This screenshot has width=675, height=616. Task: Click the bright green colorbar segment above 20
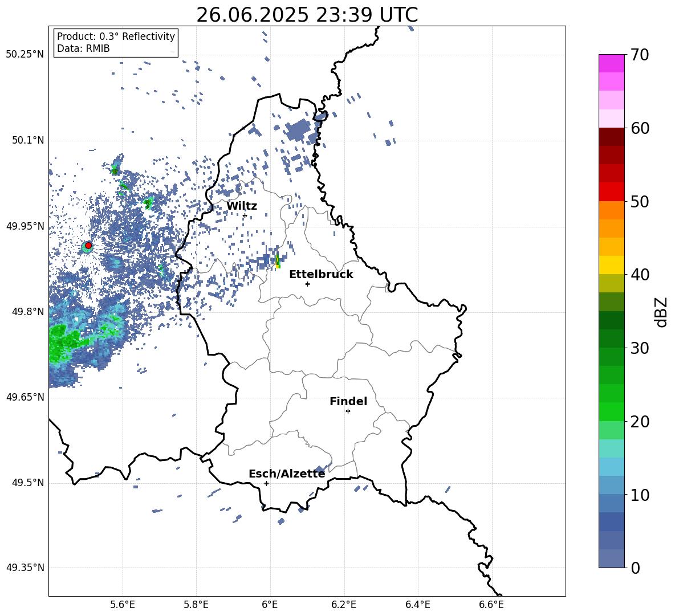(x=611, y=411)
